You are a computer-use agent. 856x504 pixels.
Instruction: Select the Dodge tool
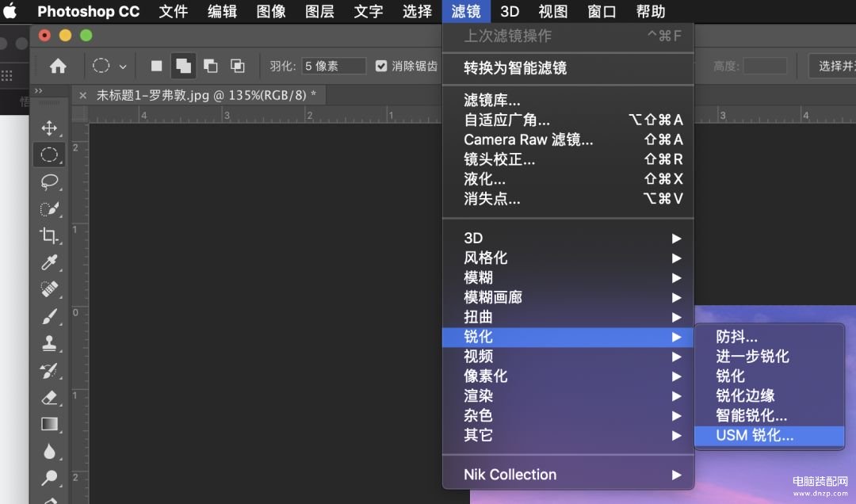[49, 478]
